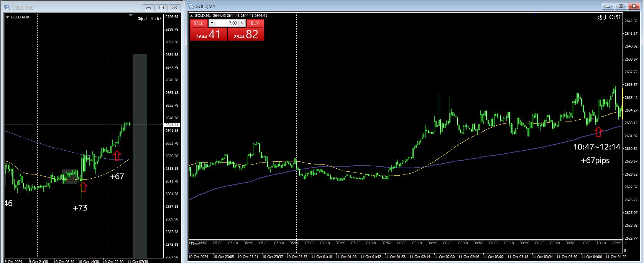
Task: Decrease lot volume with the down arrow
Action: [212, 23]
